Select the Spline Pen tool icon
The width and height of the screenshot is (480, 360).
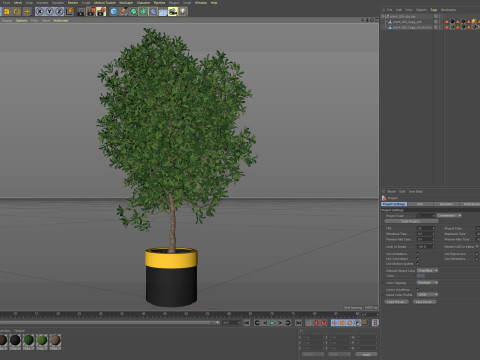124,12
